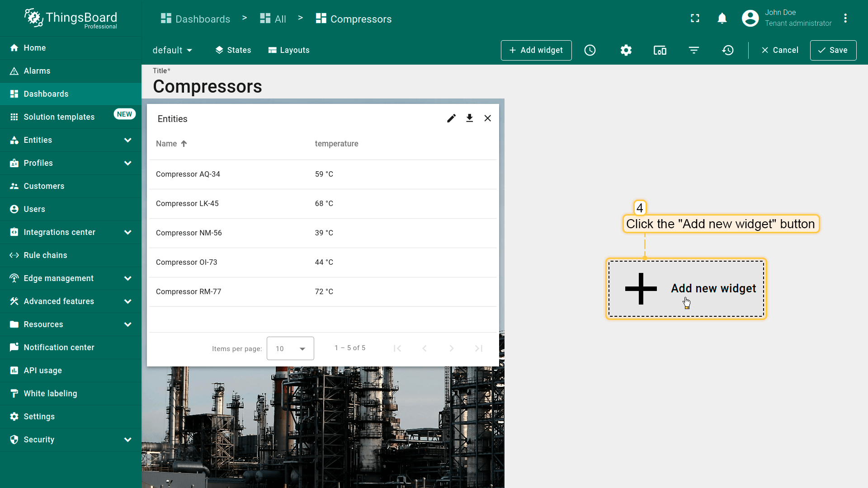Screen dimensions: 868x488
Task: Click the entity aliases icon
Action: [x=660, y=50]
